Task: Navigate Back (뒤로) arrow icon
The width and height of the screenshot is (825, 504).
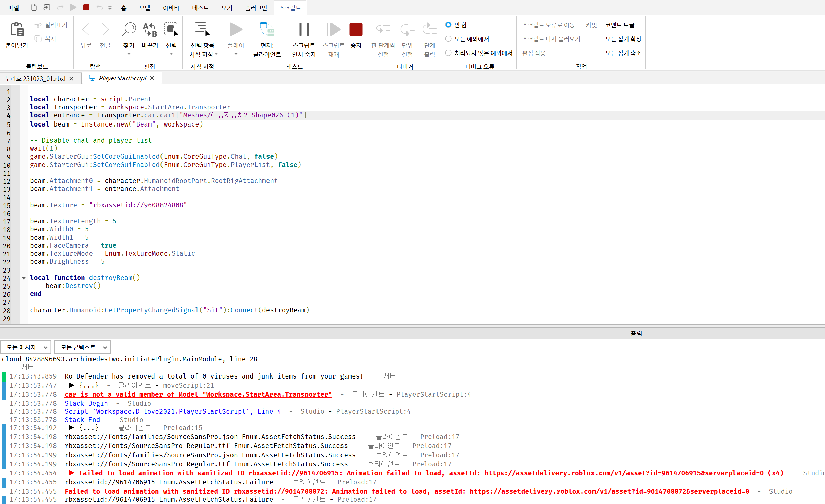Action: click(x=86, y=30)
